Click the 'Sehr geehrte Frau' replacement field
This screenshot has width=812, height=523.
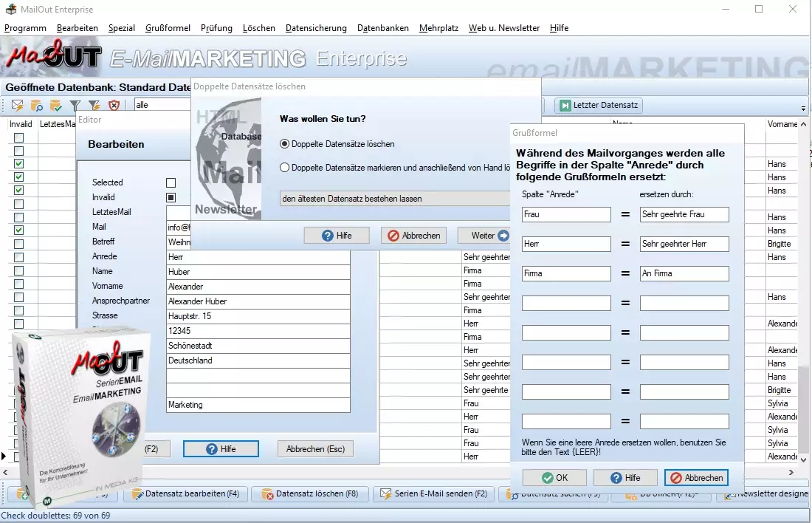point(684,214)
